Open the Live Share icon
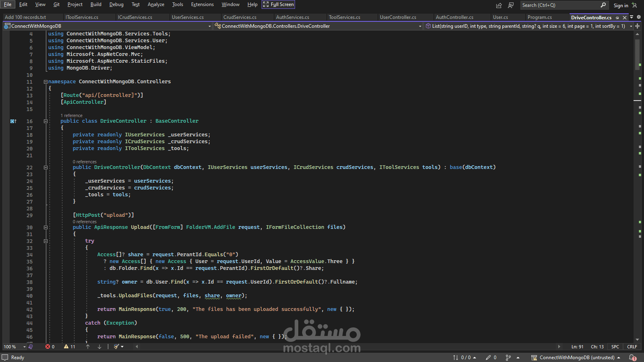Image resolution: width=644 pixels, height=362 pixels. [x=499, y=5]
